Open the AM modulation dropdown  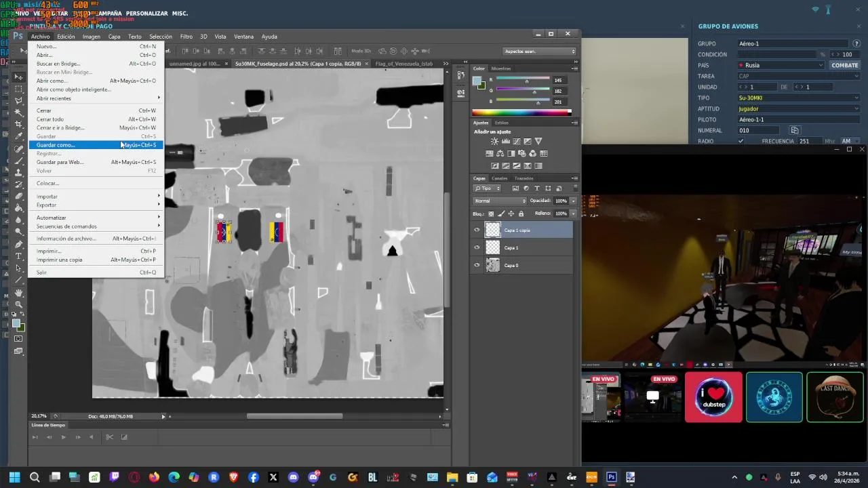coord(850,141)
